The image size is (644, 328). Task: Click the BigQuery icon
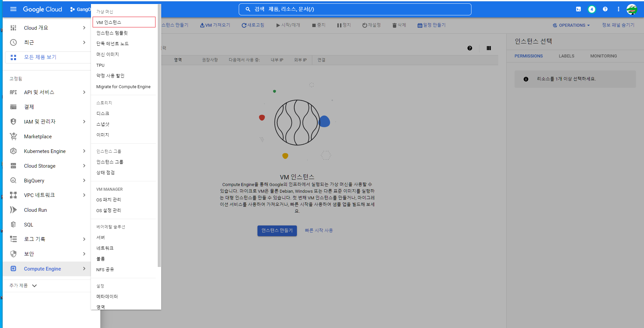point(13,180)
